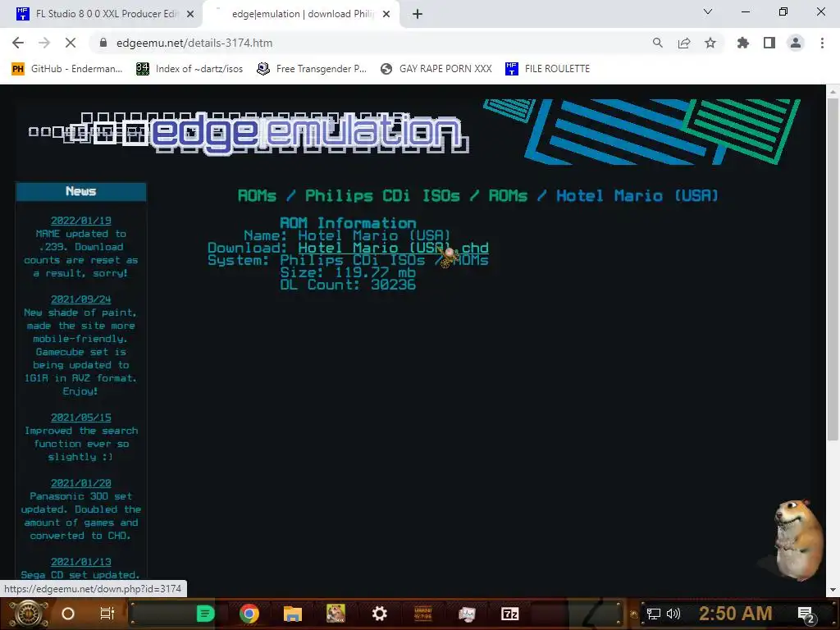Open a new browser tab

point(418,14)
